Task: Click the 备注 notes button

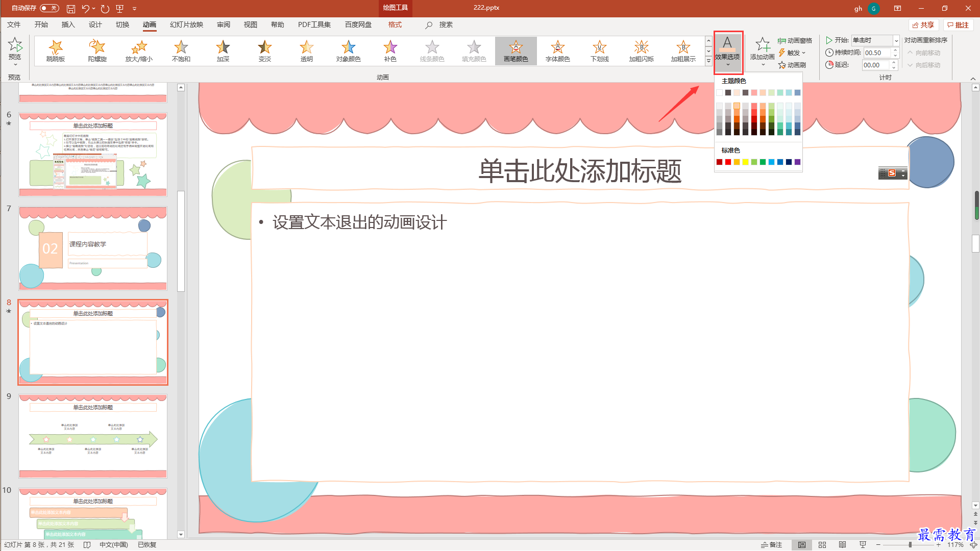Action: tap(772, 545)
